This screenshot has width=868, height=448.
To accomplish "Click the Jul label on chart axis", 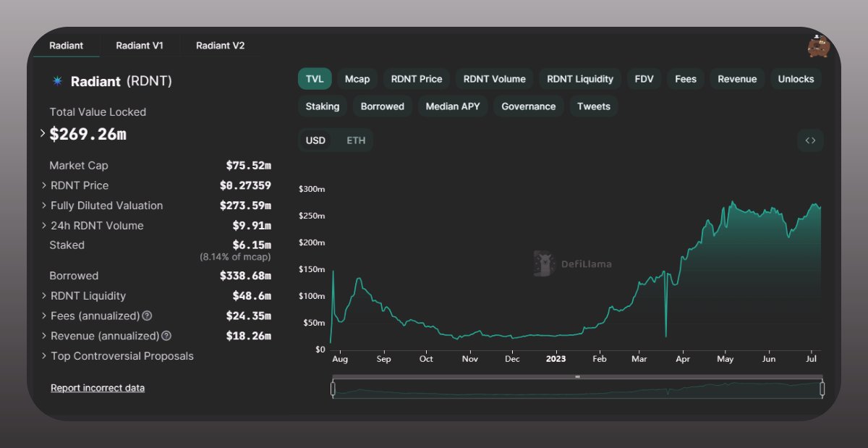I will [812, 358].
